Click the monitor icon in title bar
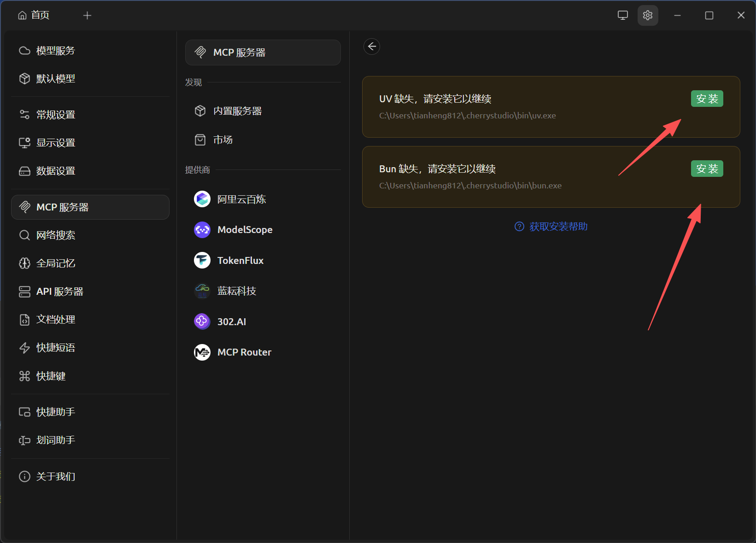 click(x=623, y=15)
